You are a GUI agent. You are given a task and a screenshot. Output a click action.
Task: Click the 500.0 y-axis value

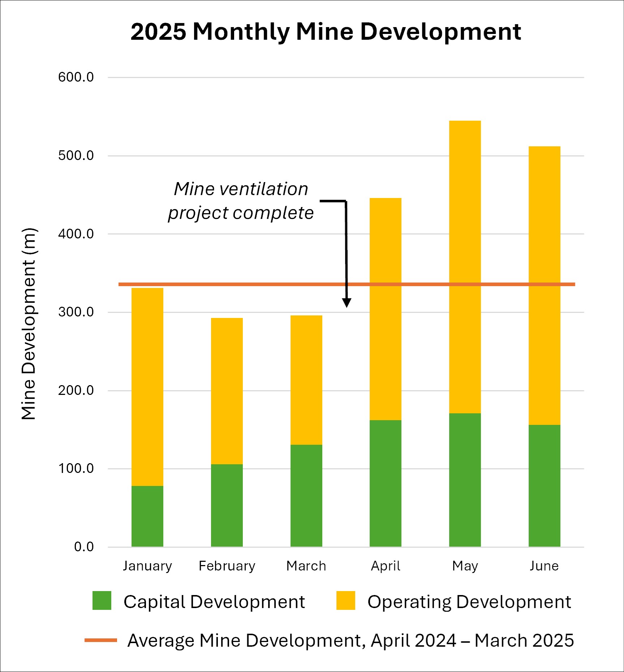click(76, 156)
